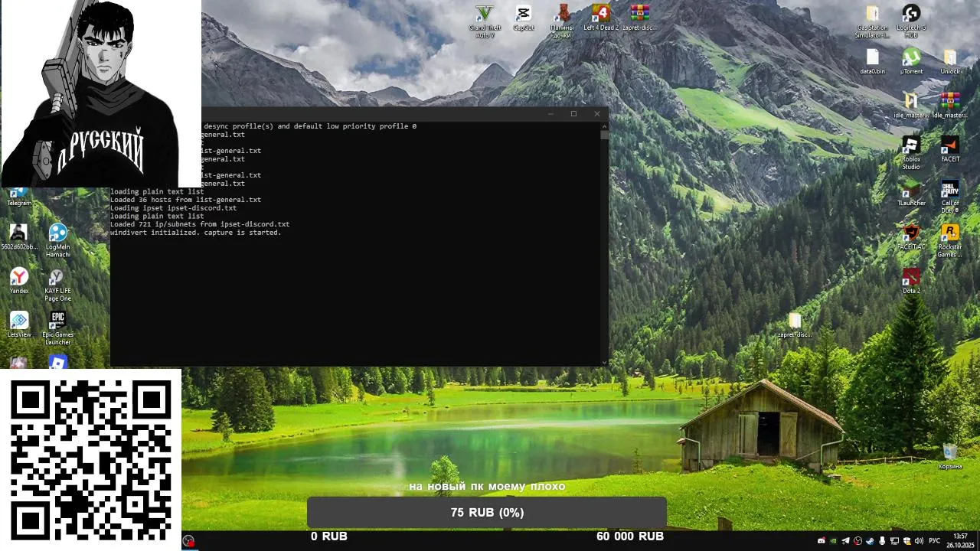Viewport: 980px width, 551px height.
Task: Open the Telegram desktop shortcut
Action: [x=19, y=197]
